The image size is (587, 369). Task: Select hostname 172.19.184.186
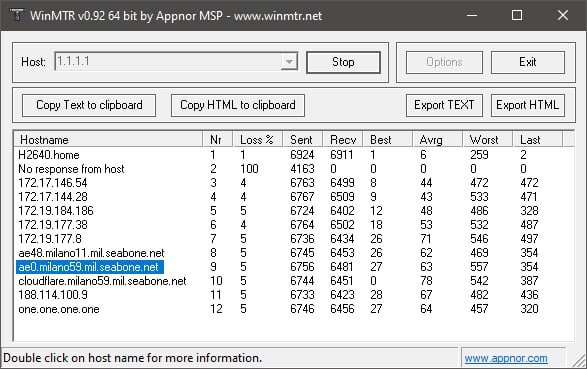click(x=56, y=211)
